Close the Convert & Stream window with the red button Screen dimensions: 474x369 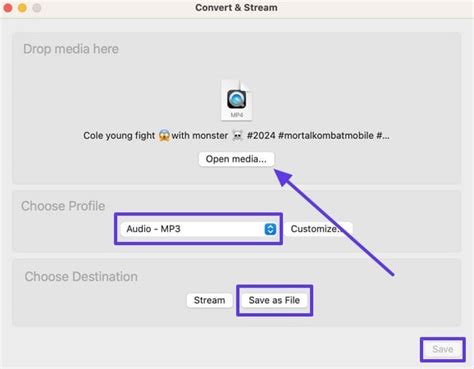pos(8,8)
